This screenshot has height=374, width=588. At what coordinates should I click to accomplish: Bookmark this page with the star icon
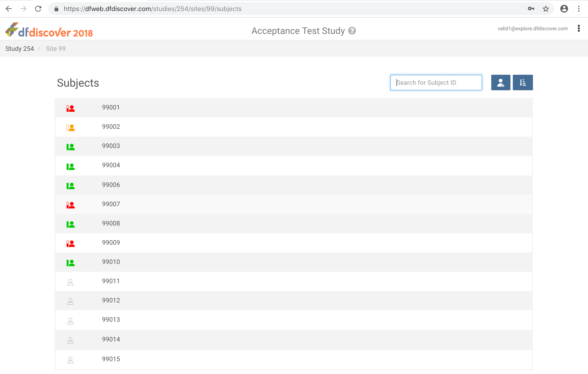point(546,9)
